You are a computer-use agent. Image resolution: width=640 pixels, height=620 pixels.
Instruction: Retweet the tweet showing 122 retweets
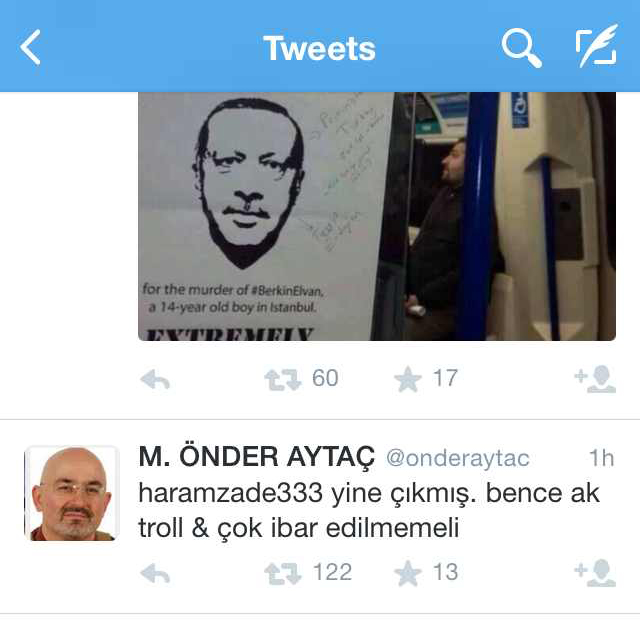pyautogui.click(x=282, y=573)
